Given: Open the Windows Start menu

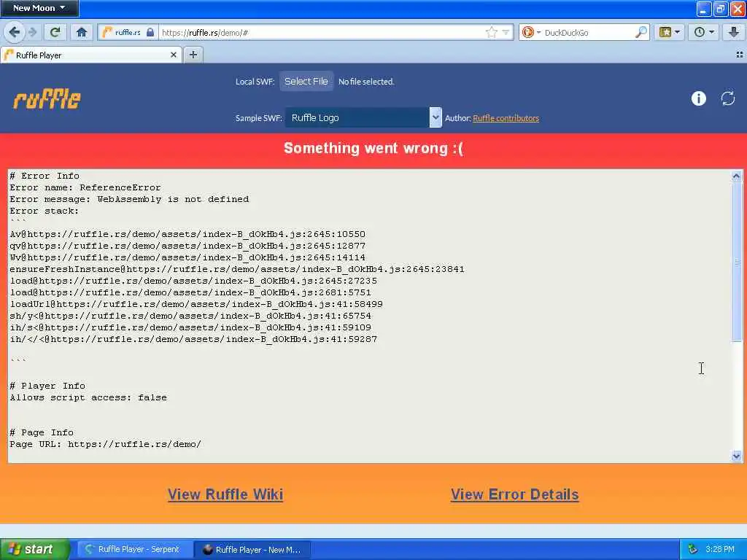Looking at the screenshot, I should pos(34,549).
